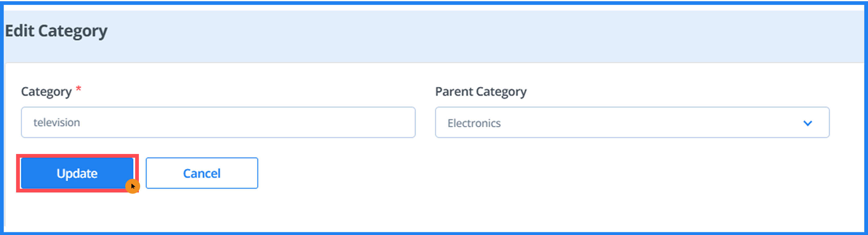The width and height of the screenshot is (868, 235).
Task: Click the light blue header band
Action: tap(438, 34)
